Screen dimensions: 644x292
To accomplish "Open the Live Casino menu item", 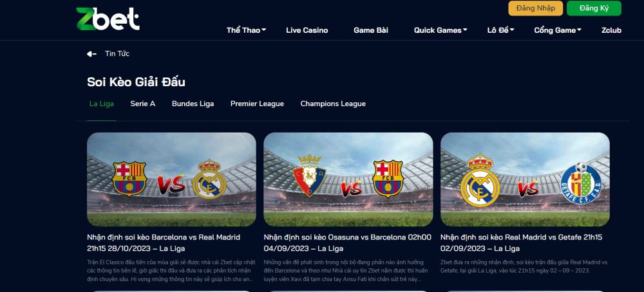I will pos(307,30).
